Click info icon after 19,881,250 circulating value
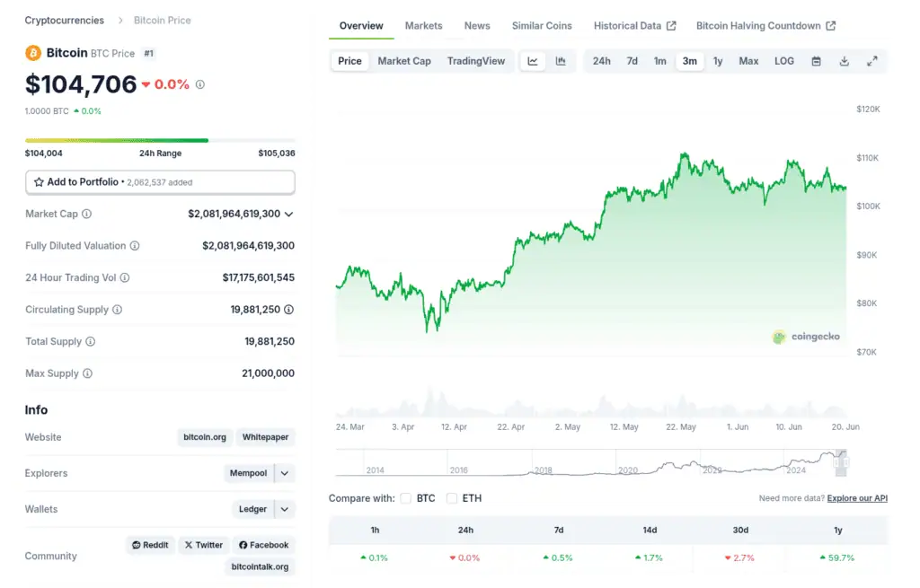This screenshot has height=588, width=920. (x=288, y=310)
